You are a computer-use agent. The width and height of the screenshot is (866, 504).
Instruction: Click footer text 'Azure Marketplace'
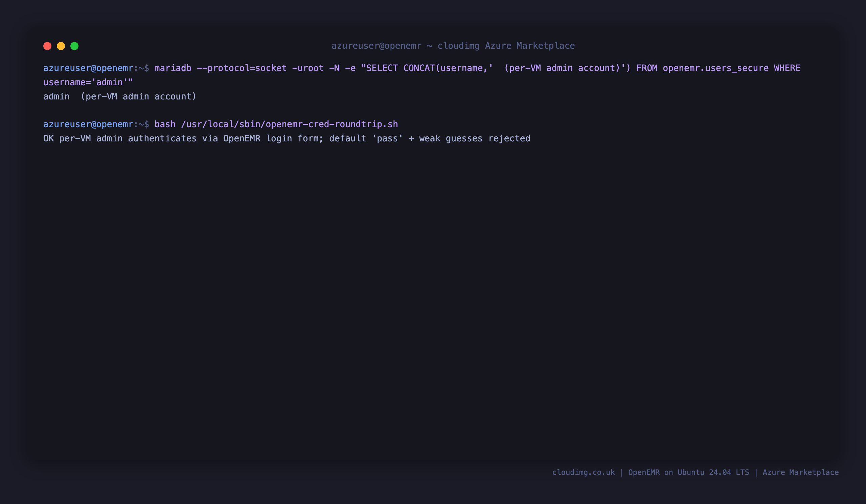[x=801, y=473]
